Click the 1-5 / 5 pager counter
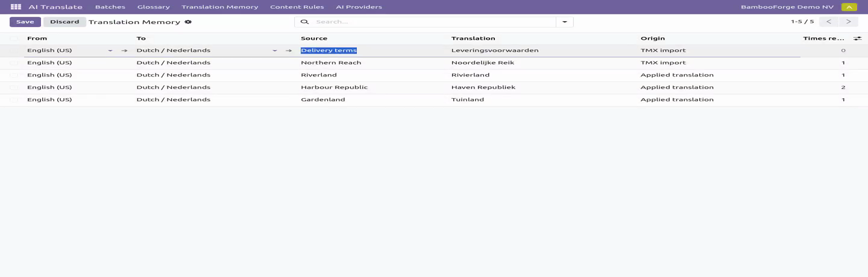The height and width of the screenshot is (277, 868). pyautogui.click(x=802, y=22)
